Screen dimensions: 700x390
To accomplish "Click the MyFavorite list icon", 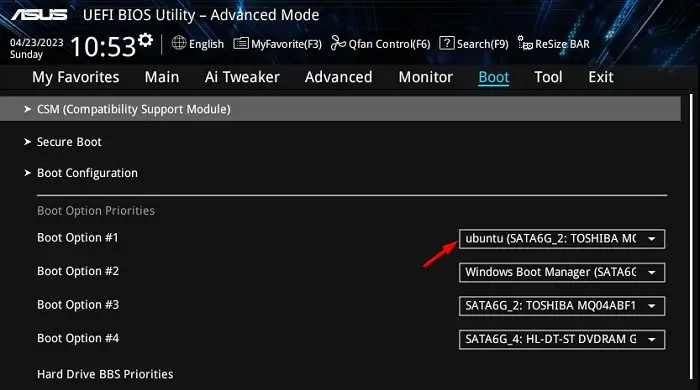I will click(241, 43).
